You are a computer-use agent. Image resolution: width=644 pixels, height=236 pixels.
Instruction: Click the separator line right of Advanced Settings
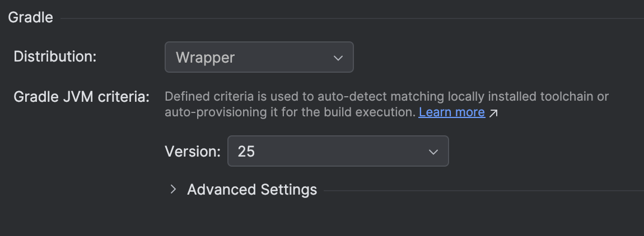(x=482, y=190)
